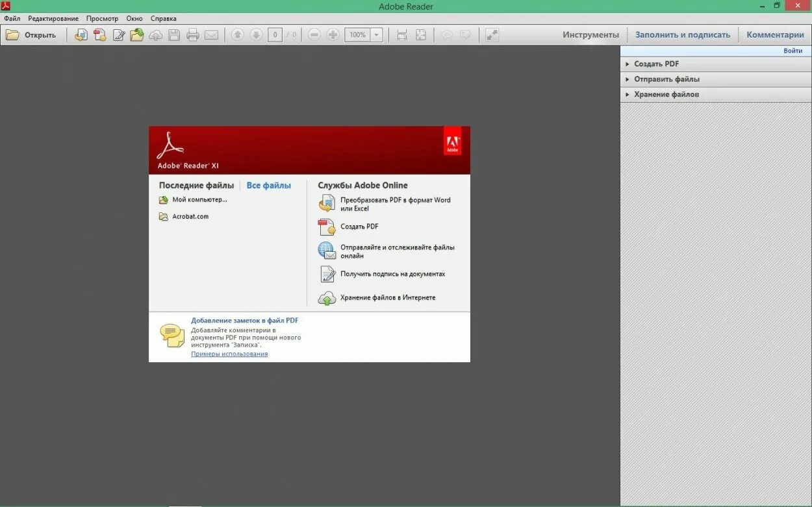The width and height of the screenshot is (812, 507).
Task: Select the Последние файлы tab
Action: [196, 186]
